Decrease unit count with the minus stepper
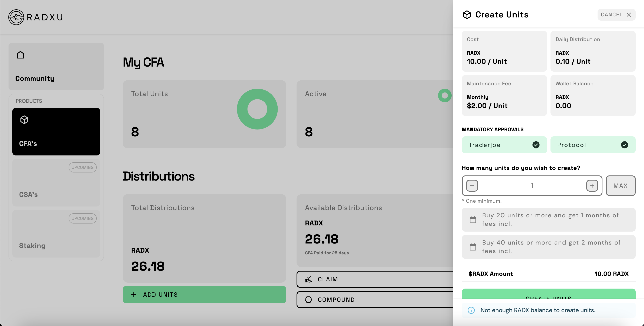 pyautogui.click(x=472, y=185)
